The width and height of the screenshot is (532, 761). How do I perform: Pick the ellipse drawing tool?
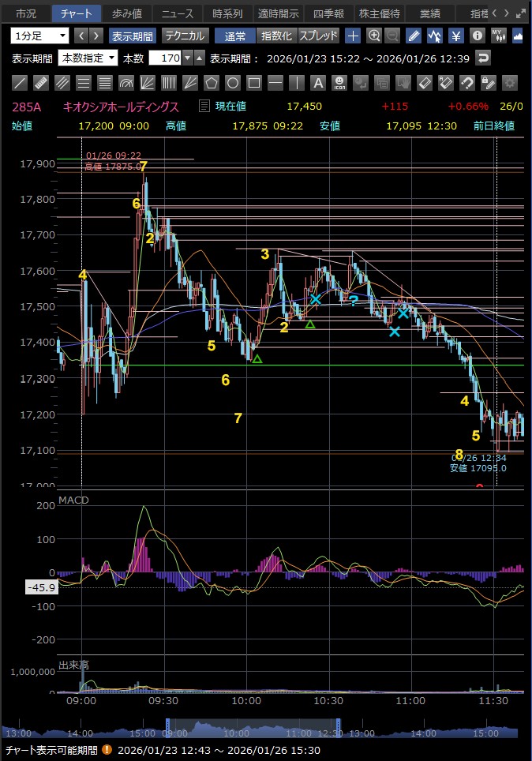[x=233, y=83]
